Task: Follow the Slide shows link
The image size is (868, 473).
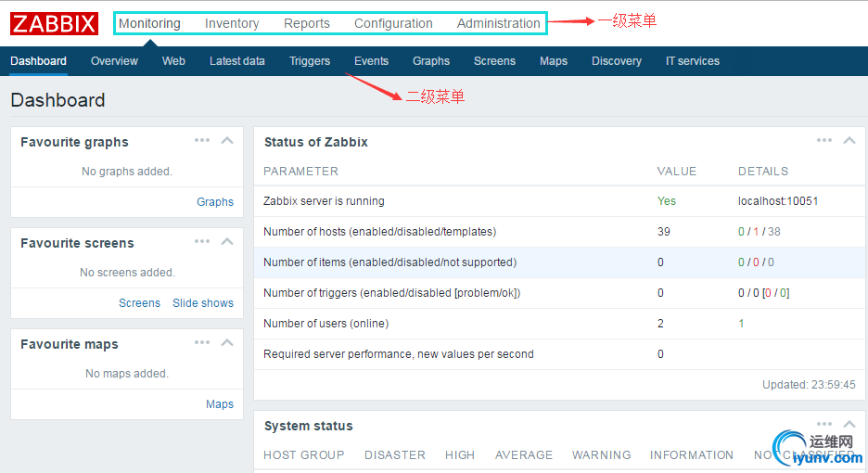Action: pos(203,303)
